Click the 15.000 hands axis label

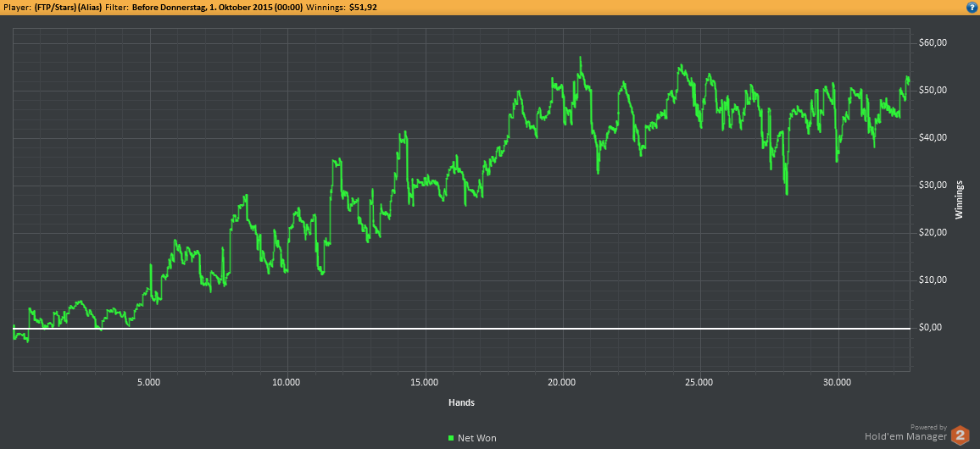click(x=425, y=383)
